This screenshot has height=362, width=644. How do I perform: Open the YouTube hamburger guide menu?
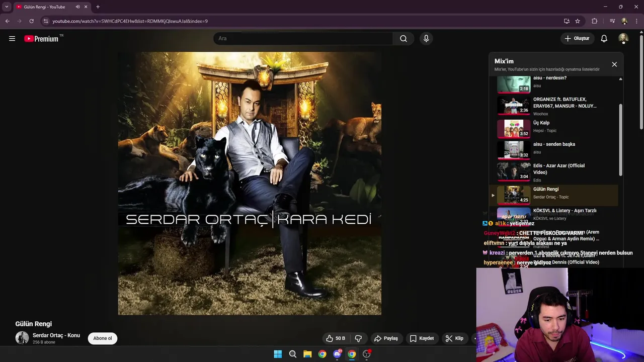(x=12, y=38)
